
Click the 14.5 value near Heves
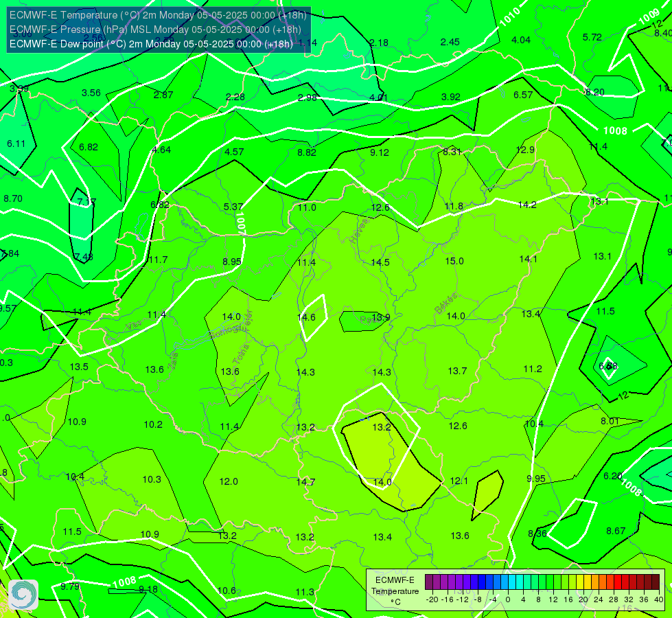coord(380,262)
